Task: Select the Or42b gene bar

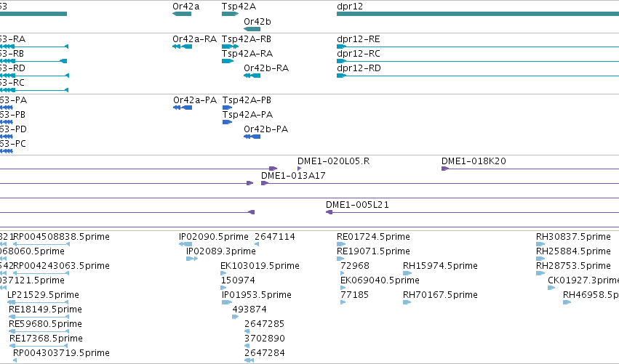Action: [252, 29]
